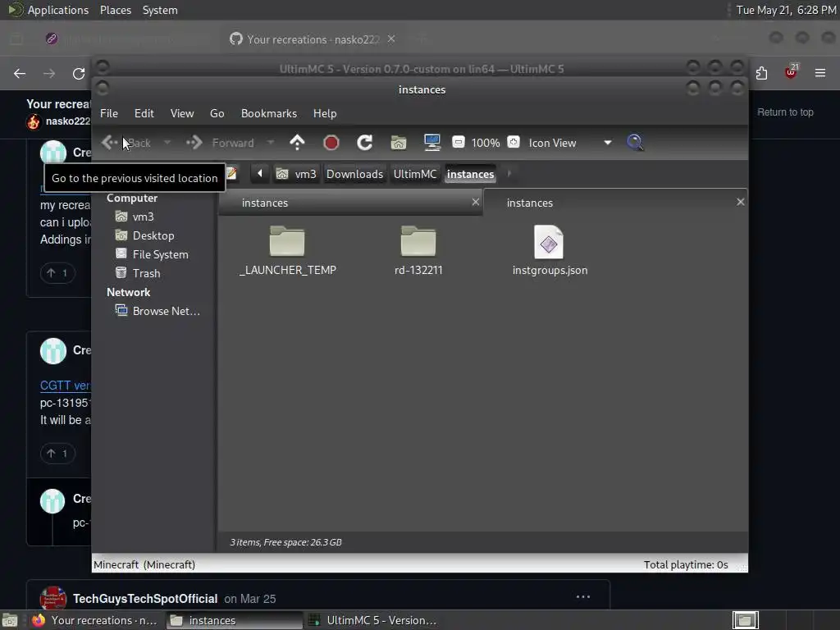Click the Back arrow in file manager toolbar
The width and height of the screenshot is (840, 630).
coord(126,143)
